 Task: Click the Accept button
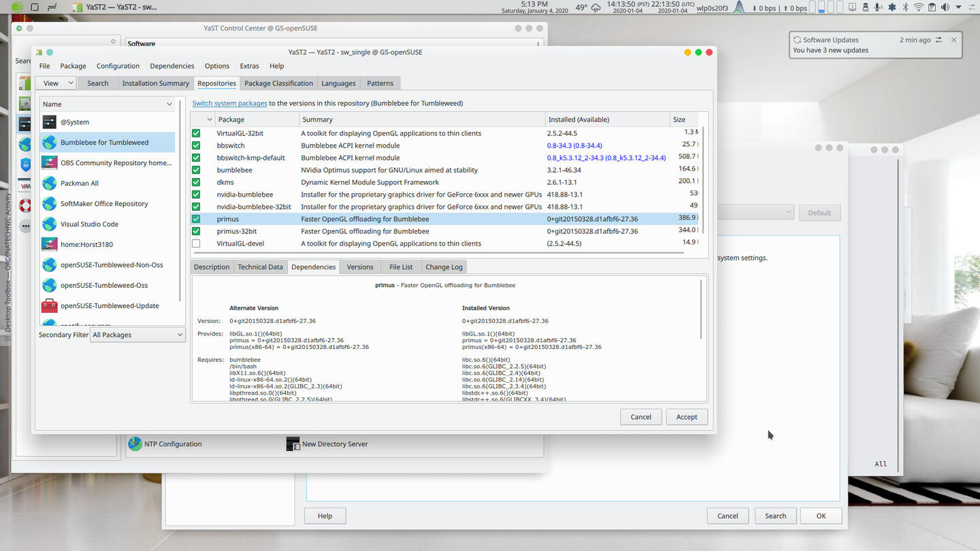pos(687,417)
